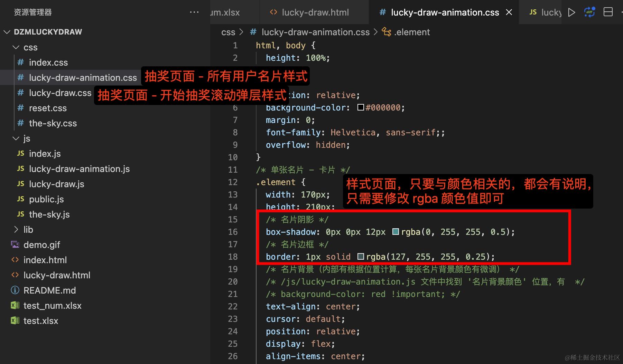Open color picker for #000000 swatch
This screenshot has width=623, height=364.
[x=361, y=107]
